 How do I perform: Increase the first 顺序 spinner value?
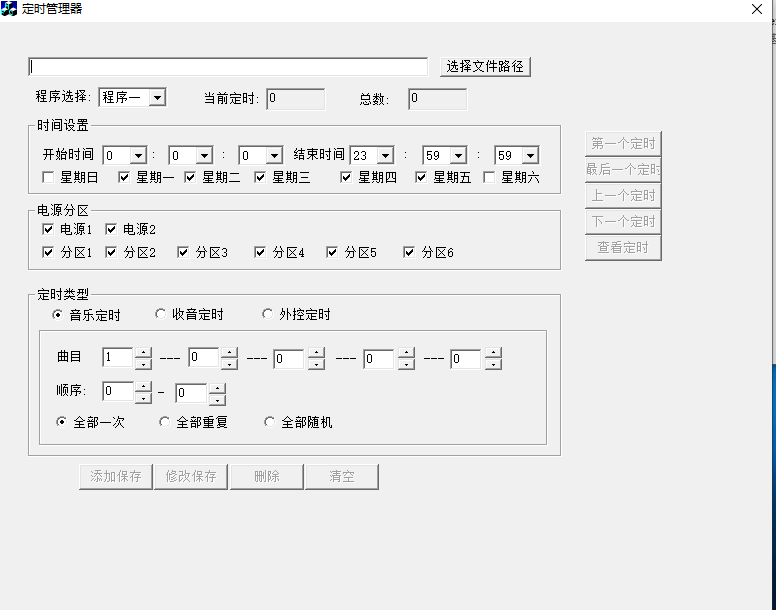pos(144,387)
